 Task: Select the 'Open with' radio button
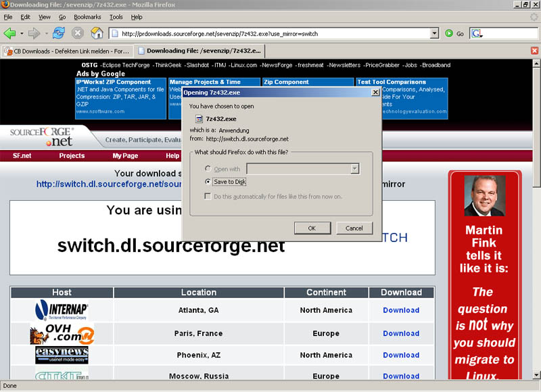coord(208,168)
